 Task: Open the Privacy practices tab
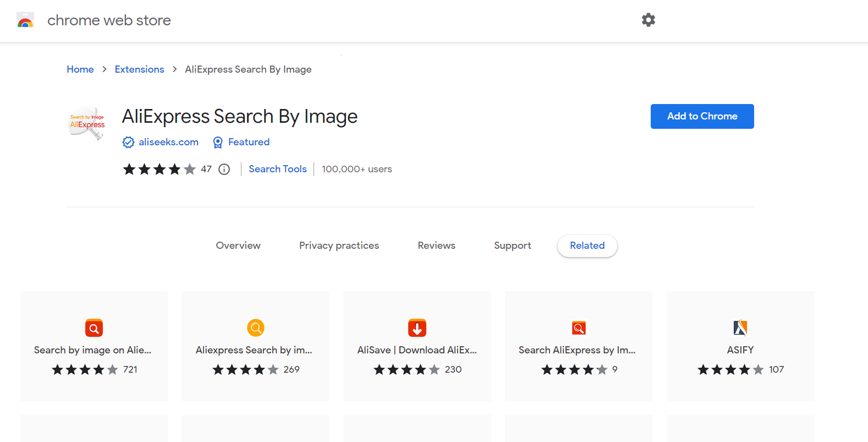339,245
